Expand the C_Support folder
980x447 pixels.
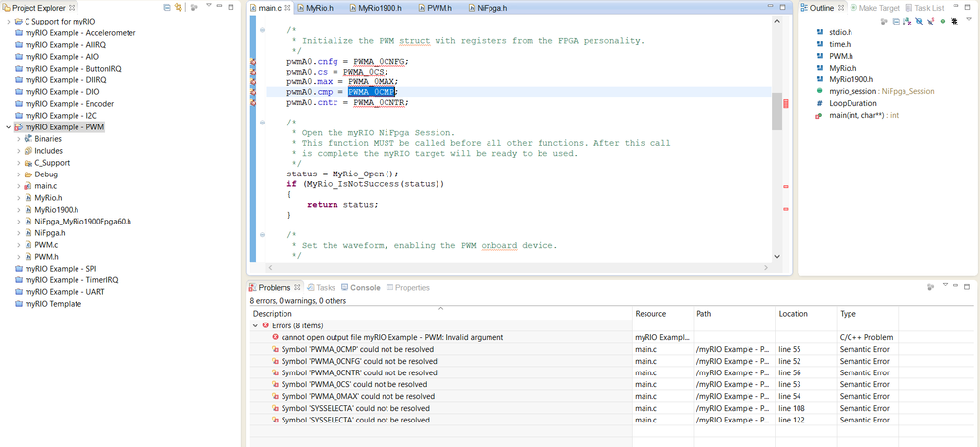[18, 163]
